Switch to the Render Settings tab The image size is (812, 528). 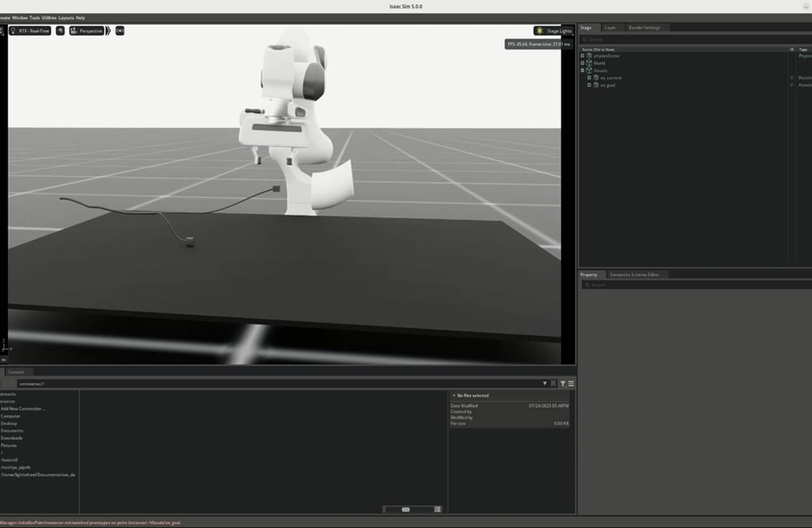pyautogui.click(x=644, y=28)
